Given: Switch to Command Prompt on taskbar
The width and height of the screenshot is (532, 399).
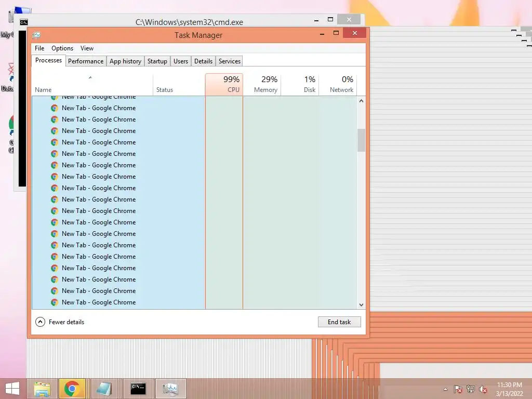Looking at the screenshot, I should 138,389.
